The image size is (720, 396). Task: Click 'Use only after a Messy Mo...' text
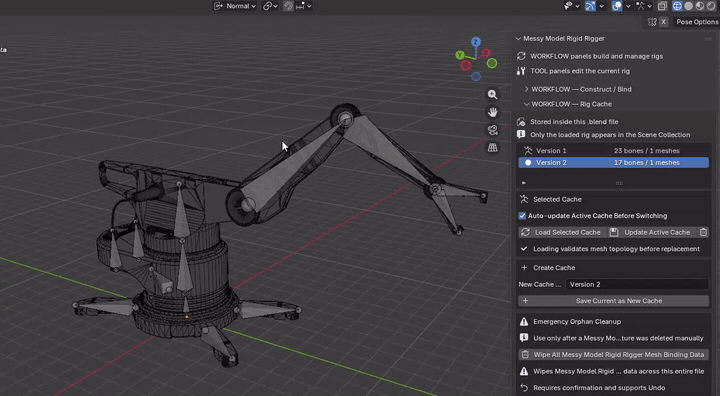[x=618, y=338]
